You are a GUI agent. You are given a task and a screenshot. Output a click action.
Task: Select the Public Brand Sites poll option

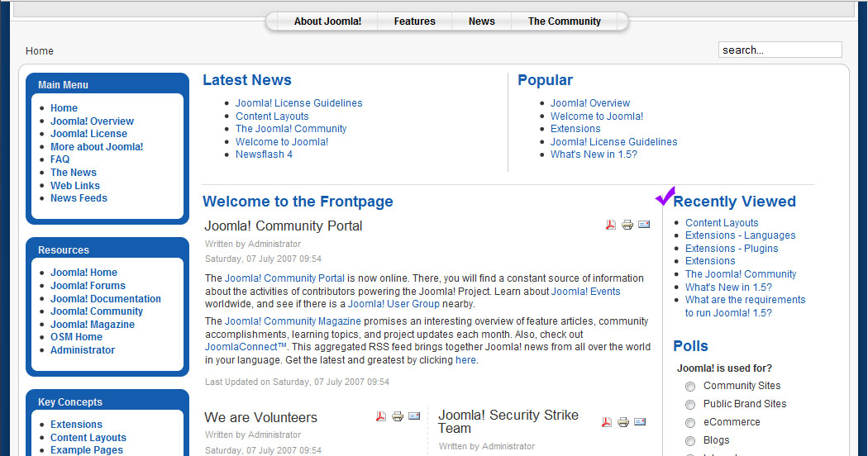pyautogui.click(x=690, y=405)
